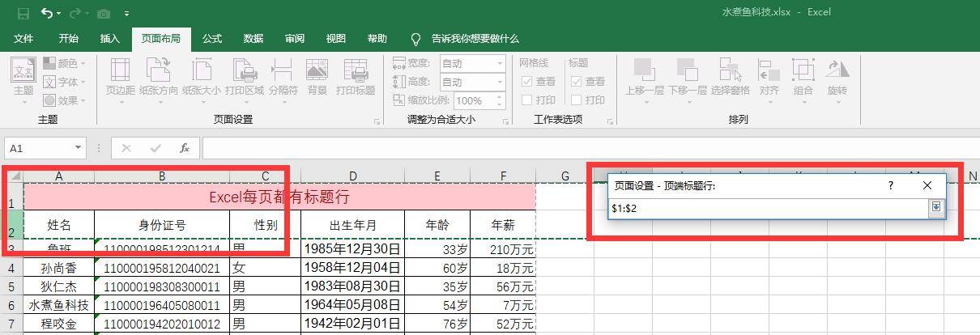
Task: Click the formula bar cancel X icon
Action: point(126,148)
